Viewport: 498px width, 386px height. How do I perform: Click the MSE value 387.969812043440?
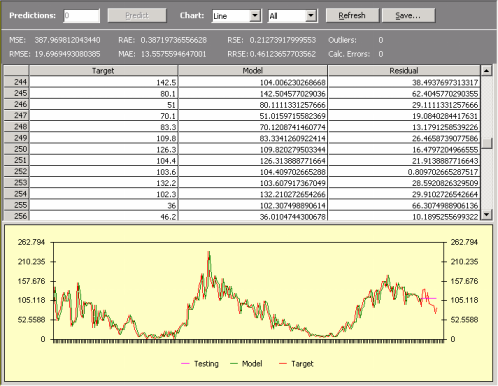[67, 40]
